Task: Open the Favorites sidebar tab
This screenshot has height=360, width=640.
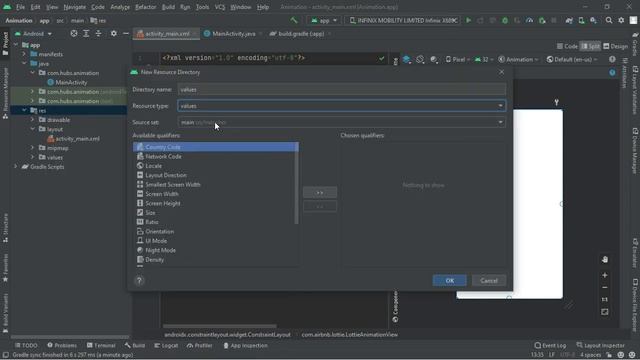Action: 5,267
